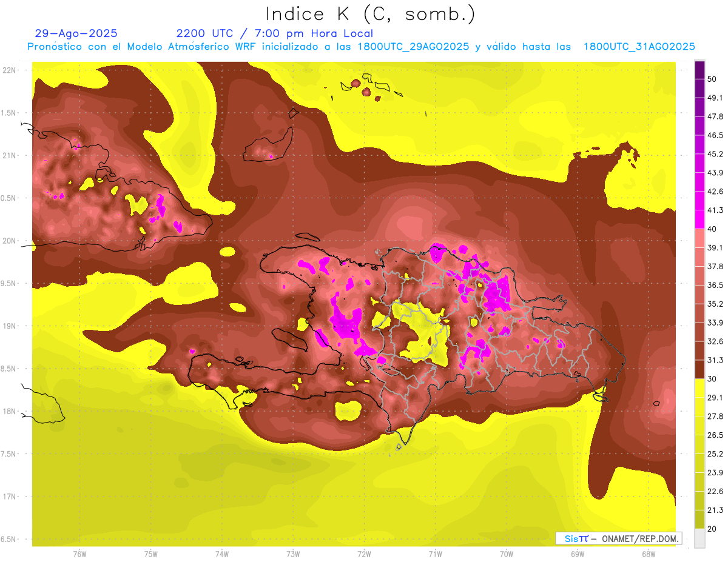
Task: Select the date text "29-Ago-2025"
Action: (x=76, y=33)
